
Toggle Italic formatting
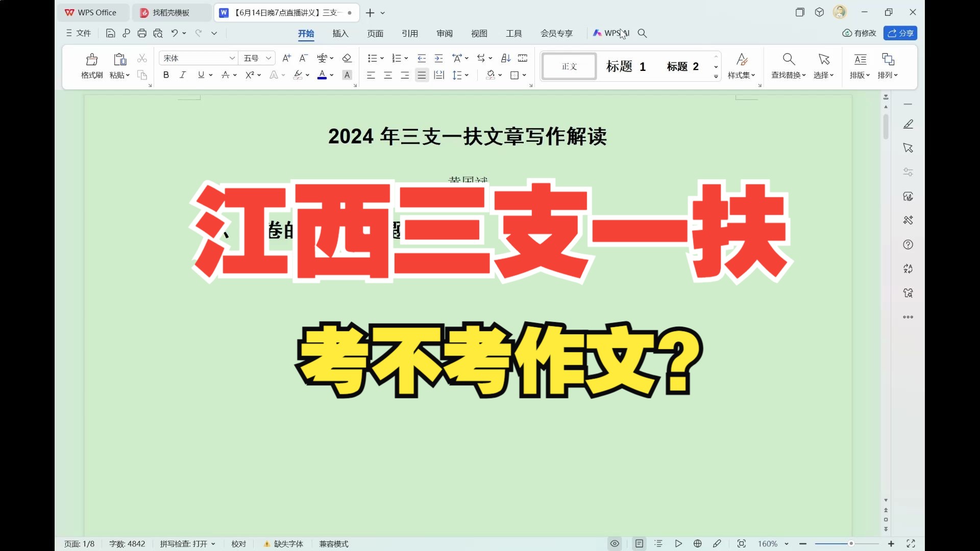click(x=183, y=75)
